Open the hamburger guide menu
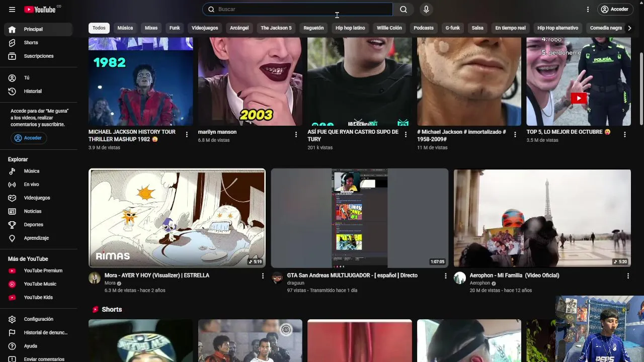This screenshot has height=362, width=644. [x=12, y=9]
